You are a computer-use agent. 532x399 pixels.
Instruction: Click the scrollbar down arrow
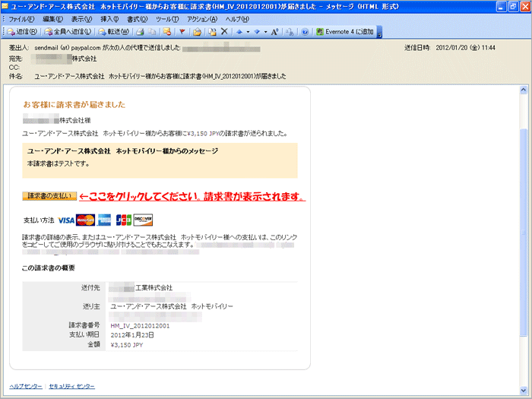[x=524, y=391]
